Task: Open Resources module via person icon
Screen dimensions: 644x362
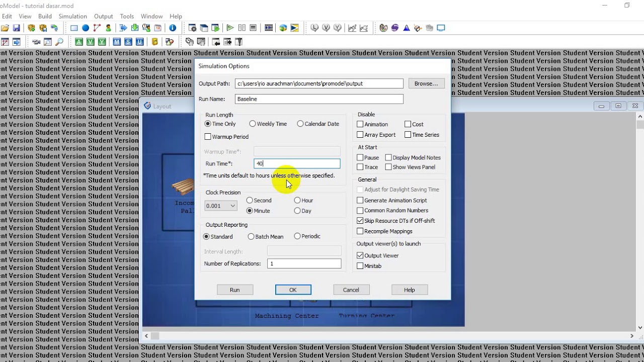Action: 108,28
